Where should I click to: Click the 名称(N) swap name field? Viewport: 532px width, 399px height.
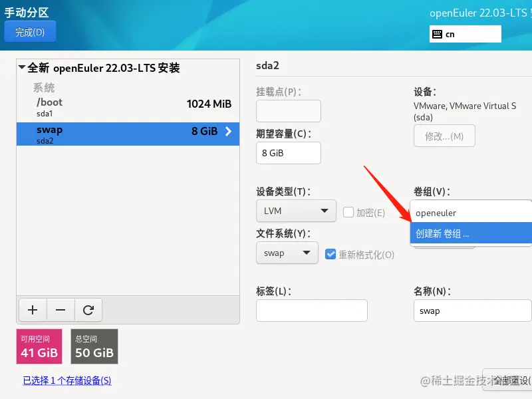473,311
